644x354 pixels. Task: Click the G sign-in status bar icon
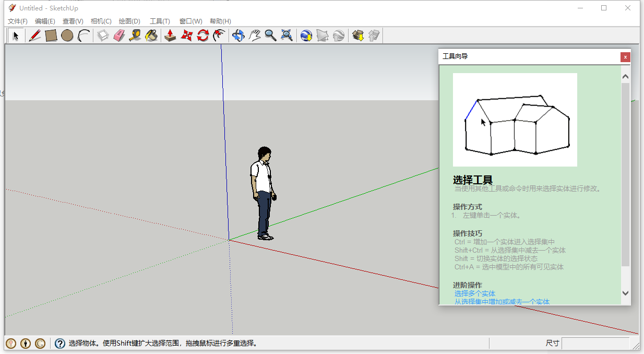coord(40,344)
